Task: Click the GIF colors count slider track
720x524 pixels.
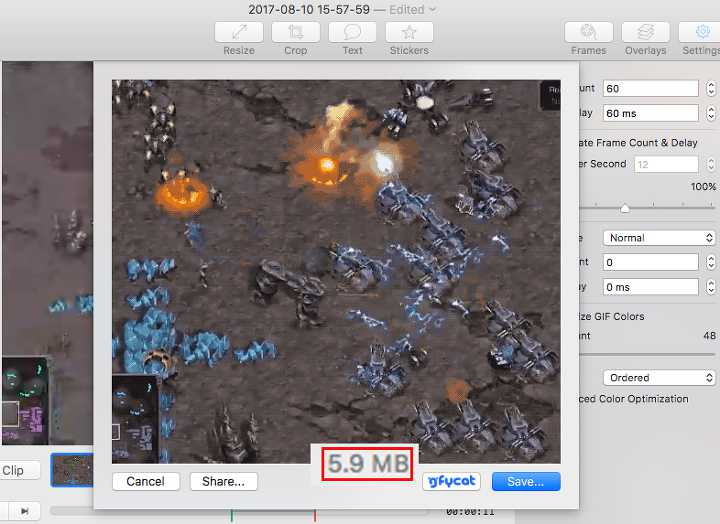Action: point(647,355)
